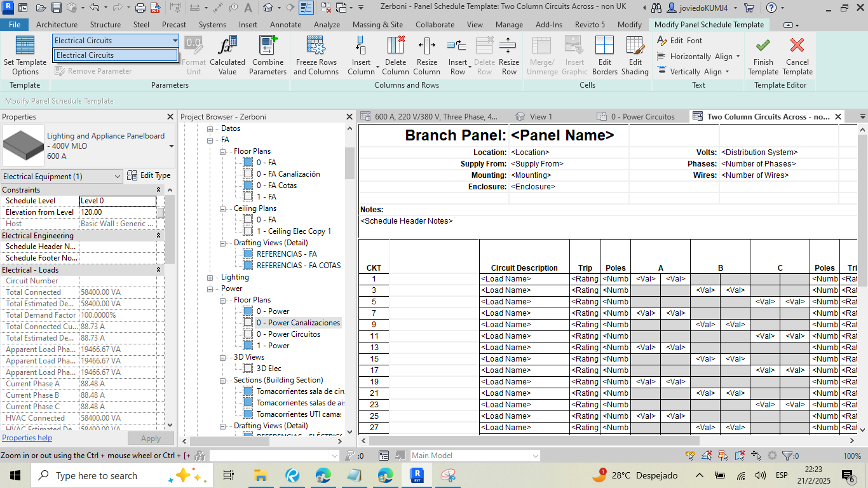Activate Freeze Rows and Columns

pos(316,56)
